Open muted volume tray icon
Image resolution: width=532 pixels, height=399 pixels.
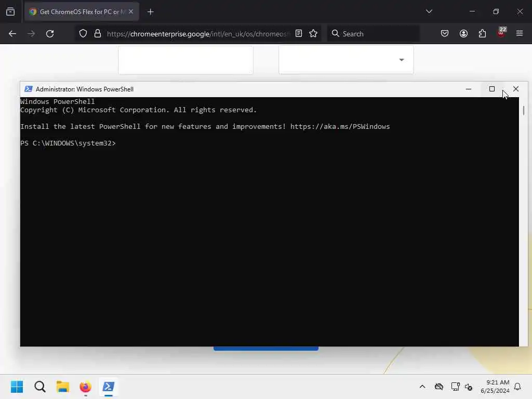(x=469, y=387)
